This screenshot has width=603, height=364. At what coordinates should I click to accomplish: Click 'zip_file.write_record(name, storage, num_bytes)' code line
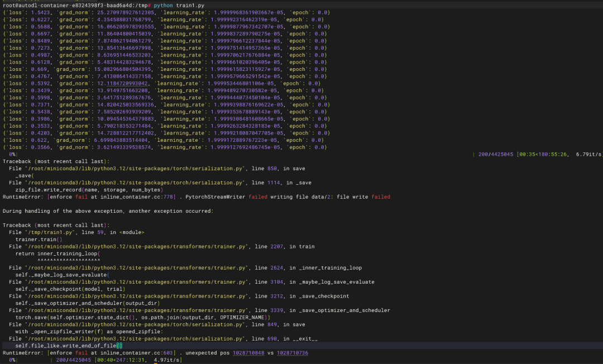[89, 189]
